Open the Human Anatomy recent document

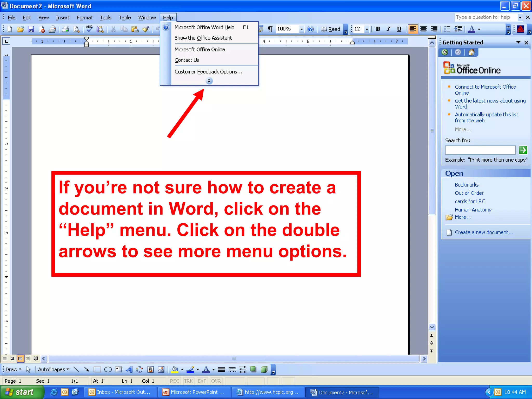click(473, 210)
